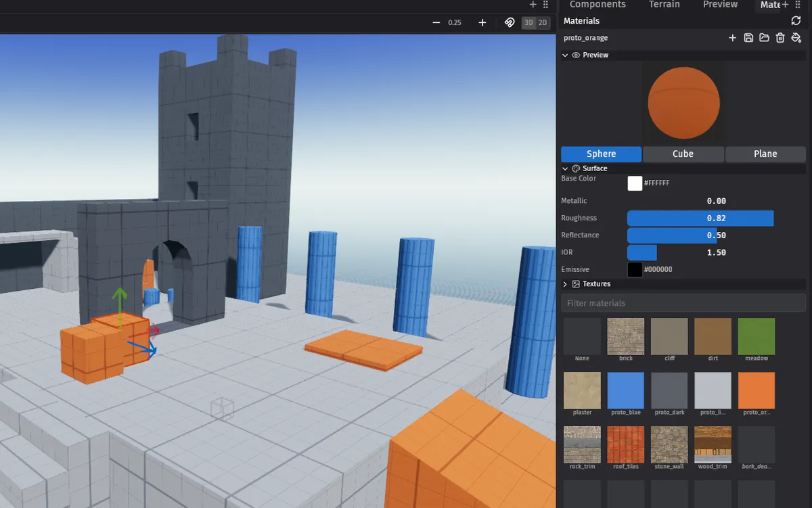Click the #000000 emissive value

(x=658, y=269)
